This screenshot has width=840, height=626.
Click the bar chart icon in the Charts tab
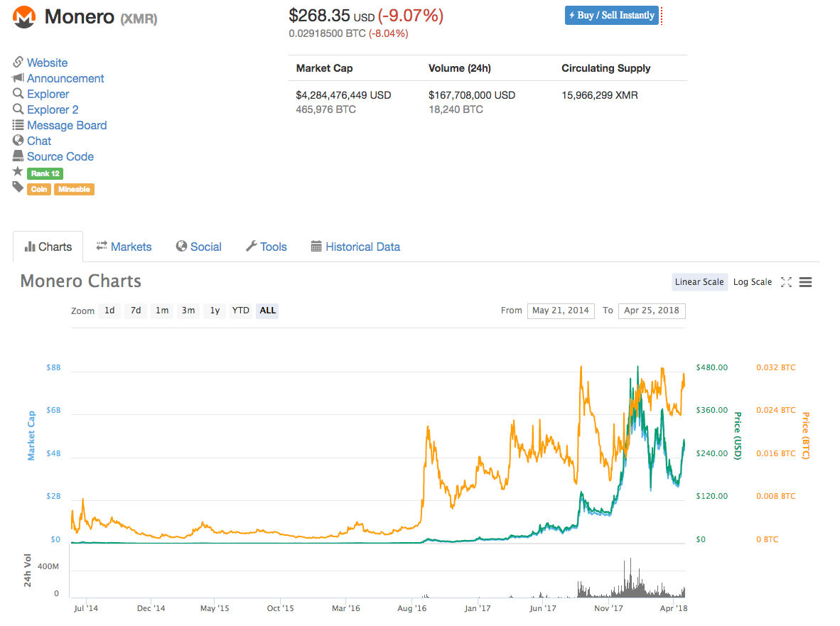click(30, 247)
